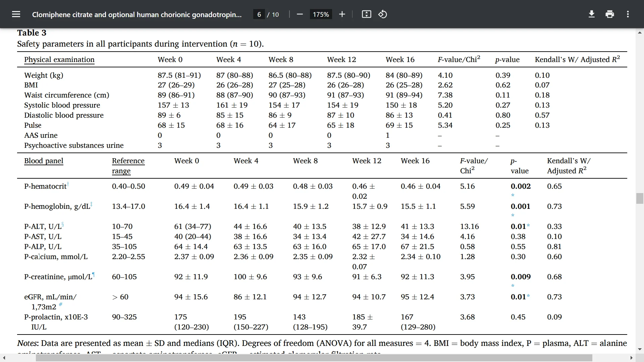644x362 pixels.
Task: Click 'P-AST, U/L' row label
Action: tap(43, 237)
